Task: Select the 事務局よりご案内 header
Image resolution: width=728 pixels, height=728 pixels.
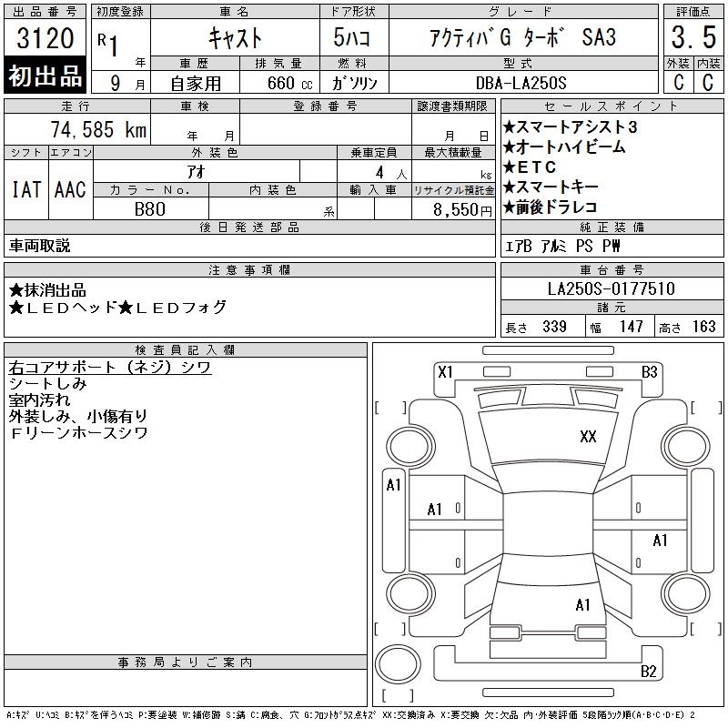Action: click(185, 662)
